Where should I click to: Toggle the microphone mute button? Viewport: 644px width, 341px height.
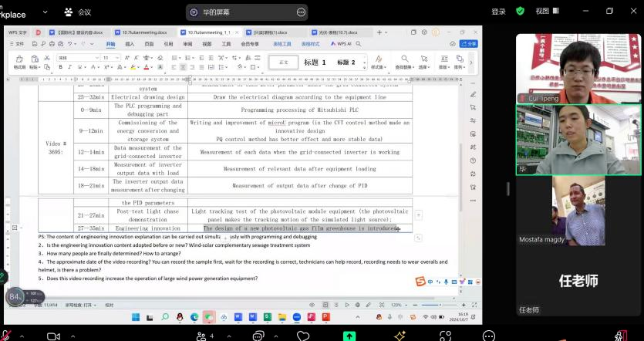coord(5,336)
